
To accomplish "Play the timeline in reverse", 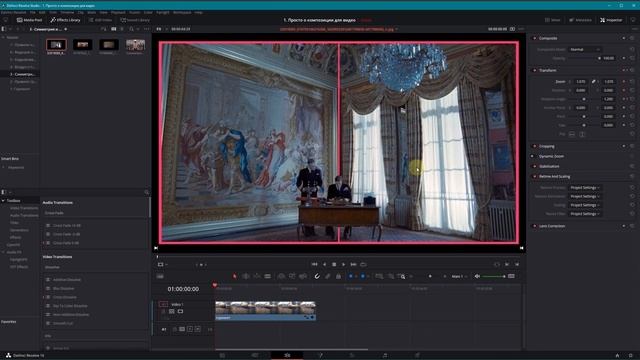I will click(x=324, y=264).
